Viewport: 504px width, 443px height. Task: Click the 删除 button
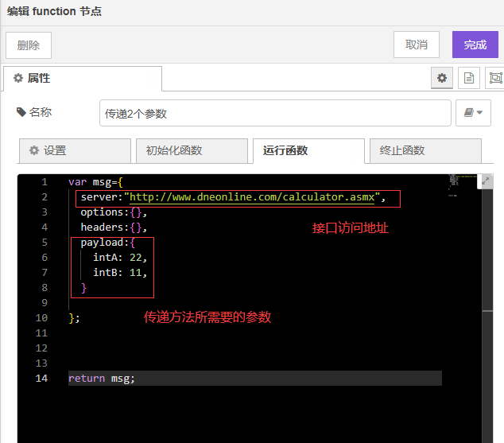coord(29,45)
